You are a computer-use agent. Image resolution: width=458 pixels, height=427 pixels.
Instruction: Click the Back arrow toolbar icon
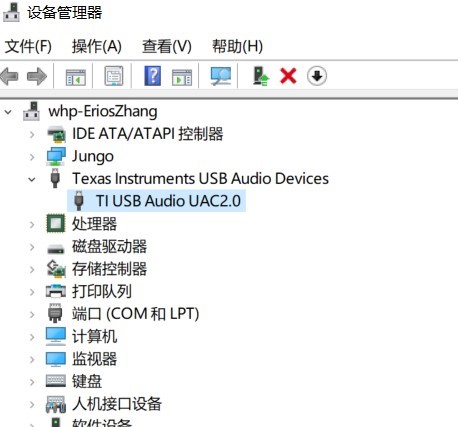[9, 76]
